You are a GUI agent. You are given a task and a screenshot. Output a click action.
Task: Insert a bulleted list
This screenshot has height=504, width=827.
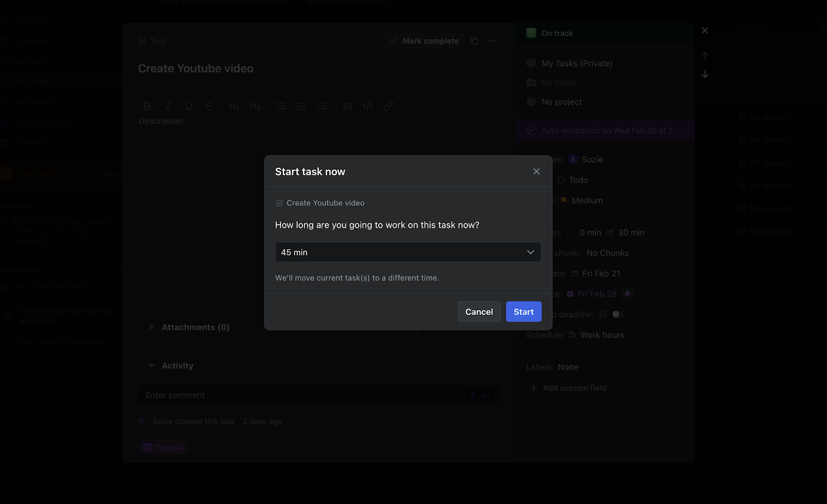tap(281, 106)
